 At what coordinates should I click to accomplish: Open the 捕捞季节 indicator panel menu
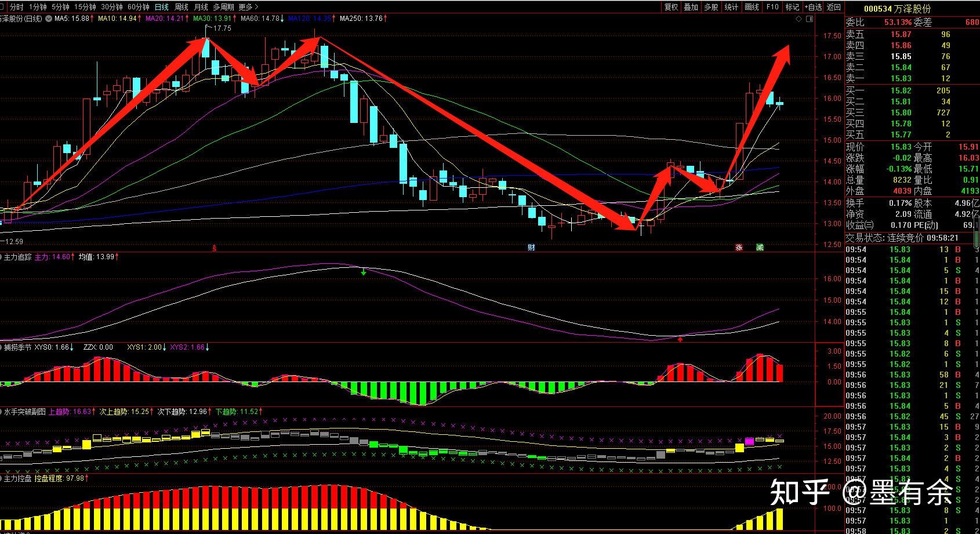tap(16, 347)
